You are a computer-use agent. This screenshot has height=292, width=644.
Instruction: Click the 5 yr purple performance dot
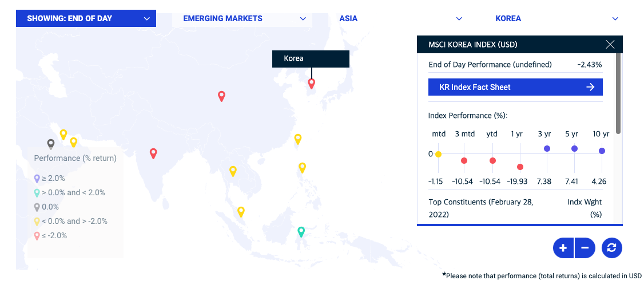tap(575, 148)
